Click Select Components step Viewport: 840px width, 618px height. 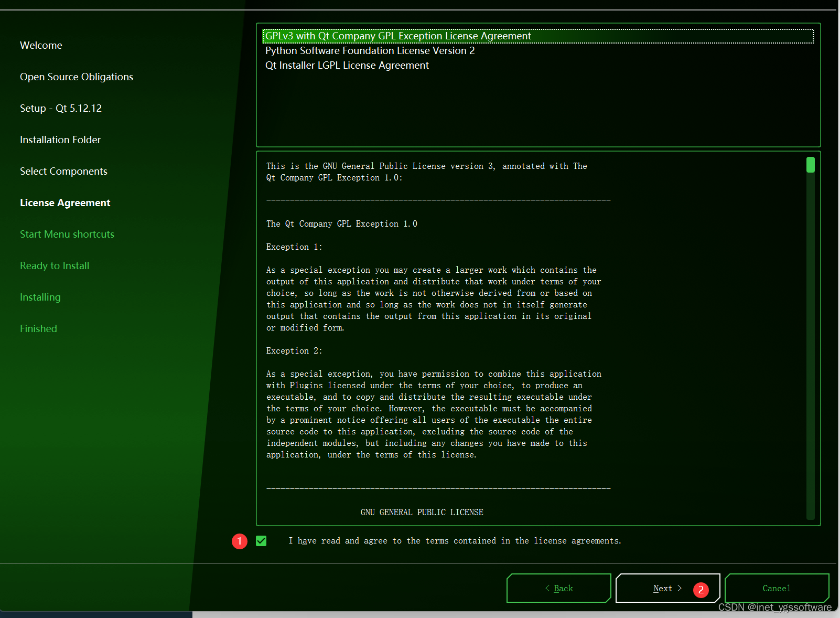[x=63, y=172]
